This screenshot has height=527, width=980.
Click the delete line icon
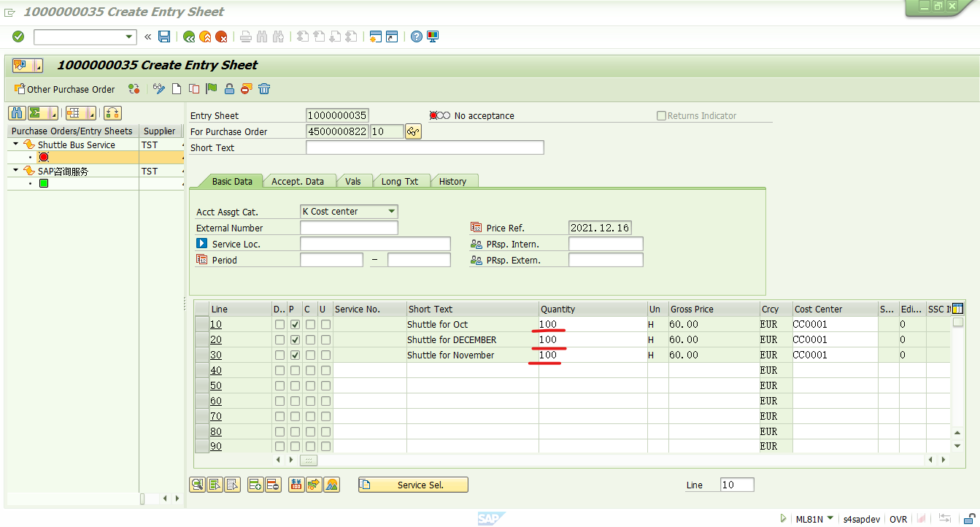click(x=273, y=484)
